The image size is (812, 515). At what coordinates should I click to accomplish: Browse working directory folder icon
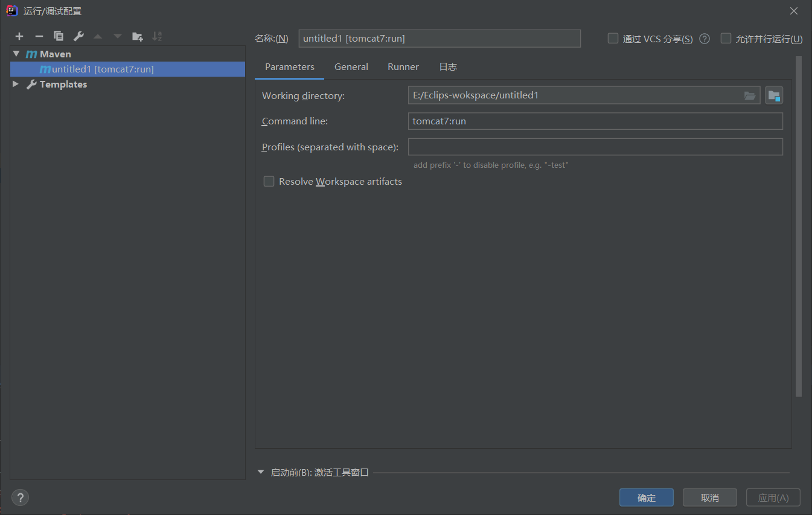click(750, 95)
